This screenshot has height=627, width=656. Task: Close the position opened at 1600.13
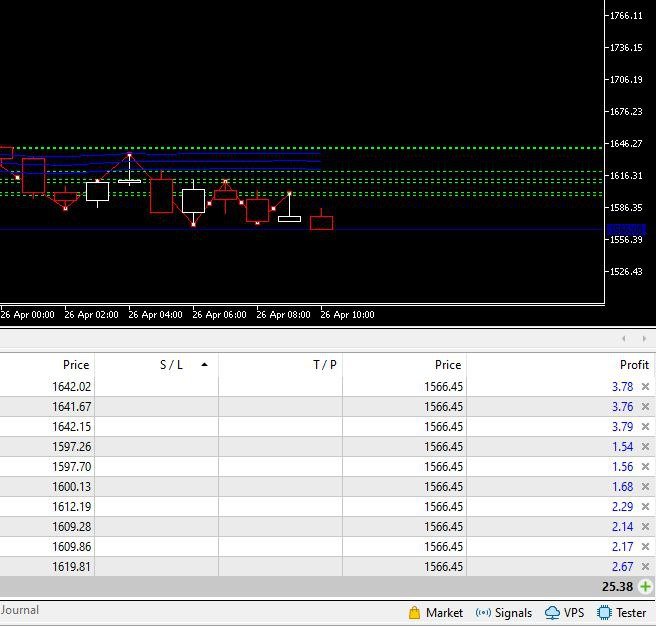pyautogui.click(x=645, y=487)
